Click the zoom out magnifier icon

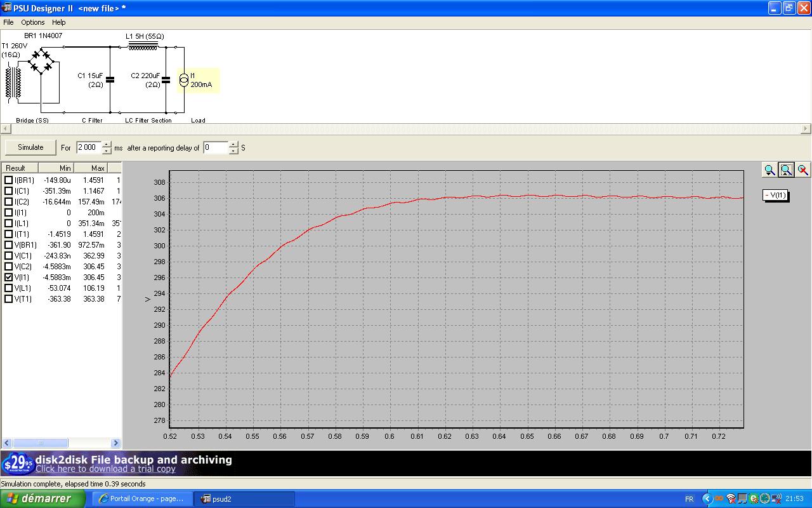click(x=769, y=170)
